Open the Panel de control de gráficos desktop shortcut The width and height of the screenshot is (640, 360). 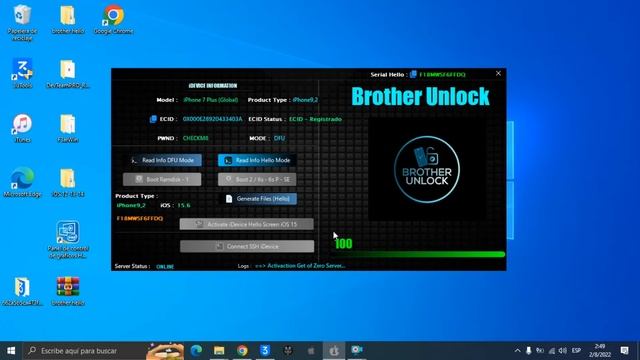[68, 240]
